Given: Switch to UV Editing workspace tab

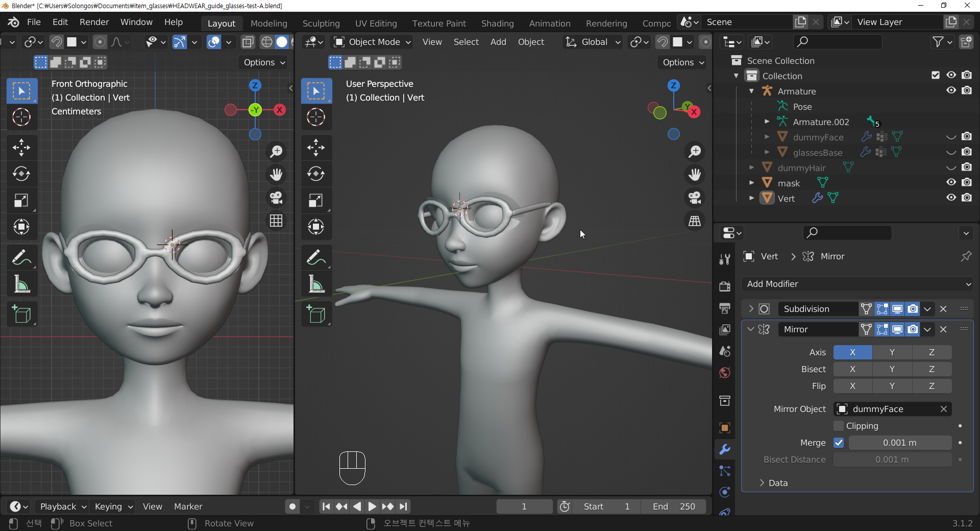Looking at the screenshot, I should point(376,23).
